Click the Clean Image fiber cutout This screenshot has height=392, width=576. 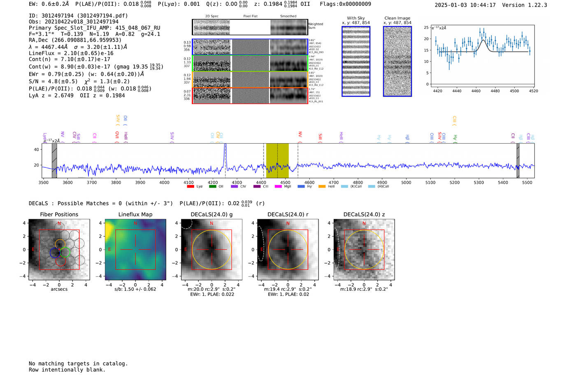pyautogui.click(x=397, y=61)
